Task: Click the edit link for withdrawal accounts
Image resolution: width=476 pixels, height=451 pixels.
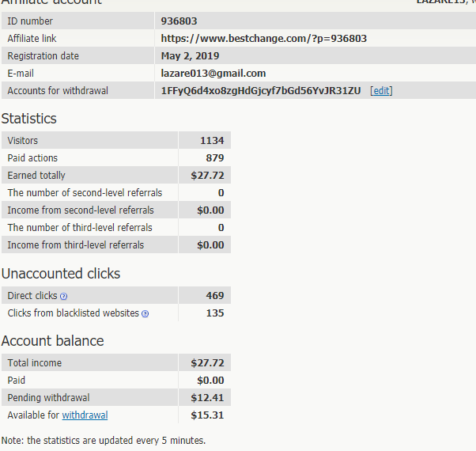Action: (381, 90)
